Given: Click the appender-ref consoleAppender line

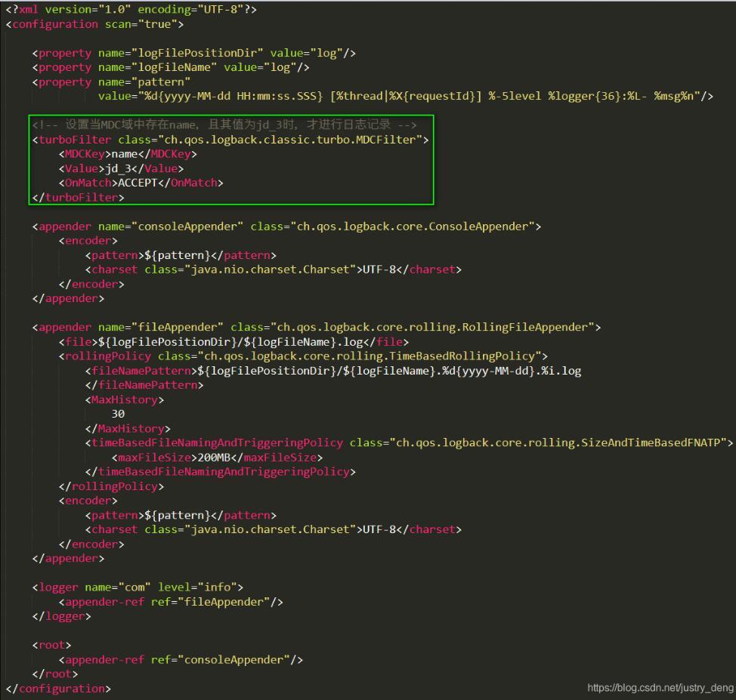Looking at the screenshot, I should coord(180,659).
